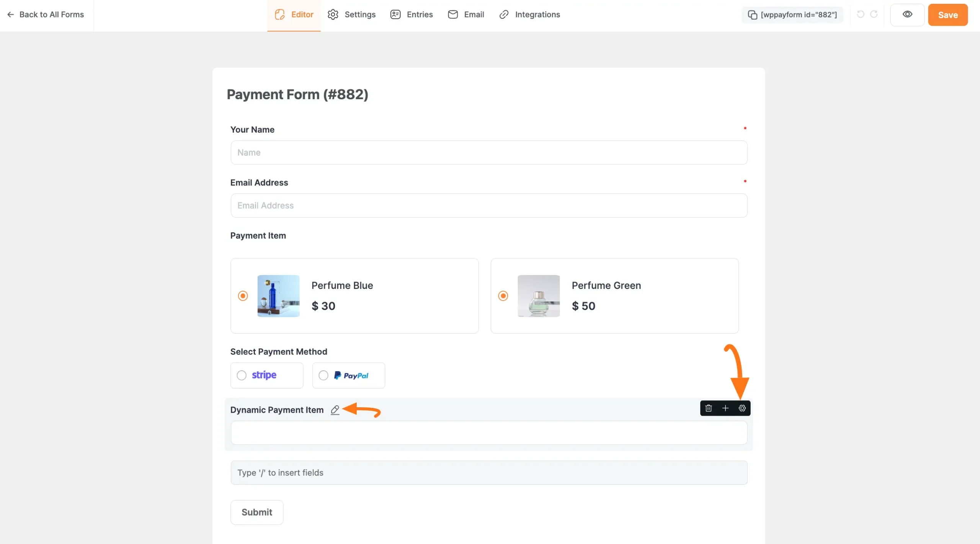The width and height of the screenshot is (980, 544).
Task: Click the 'Type / to insert fields' box
Action: click(488, 473)
